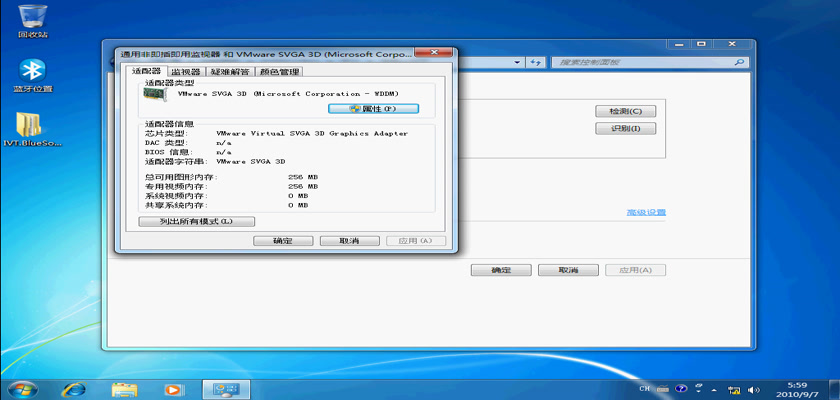Open the 颜色管理 tab
The image size is (840, 400).
(x=279, y=72)
